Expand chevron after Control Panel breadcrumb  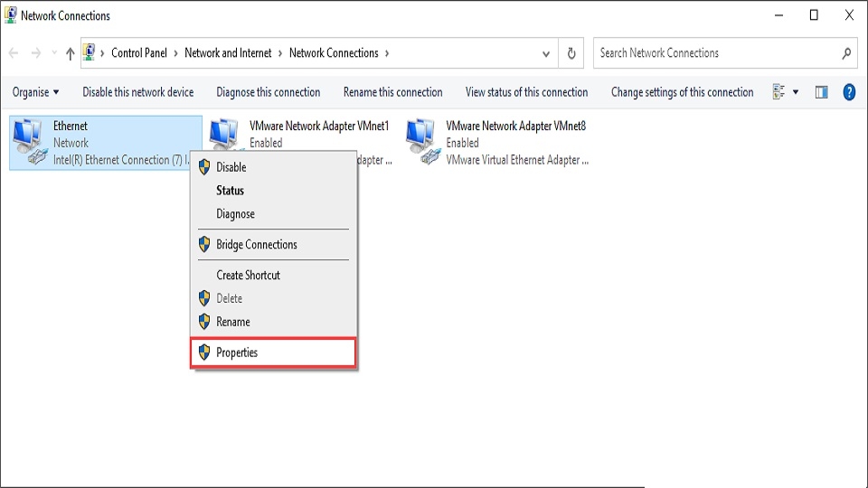point(175,53)
